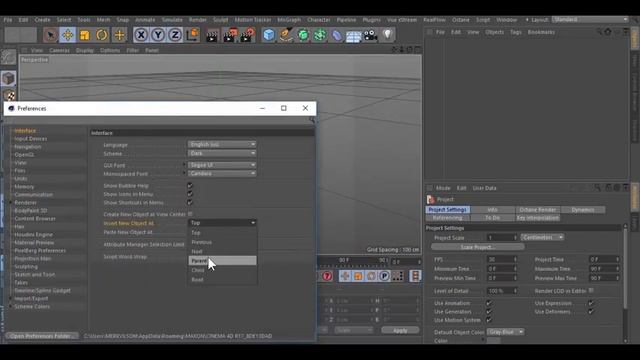Click the FPS input field

[x=502, y=260]
